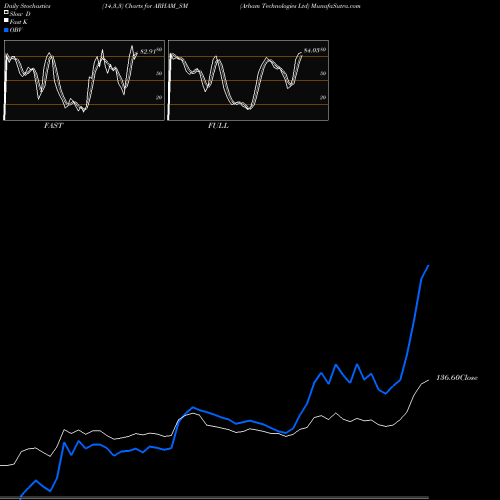Click the blue OBV legend swatch
The width and height of the screenshot is (500, 500).
click(x=6, y=30)
